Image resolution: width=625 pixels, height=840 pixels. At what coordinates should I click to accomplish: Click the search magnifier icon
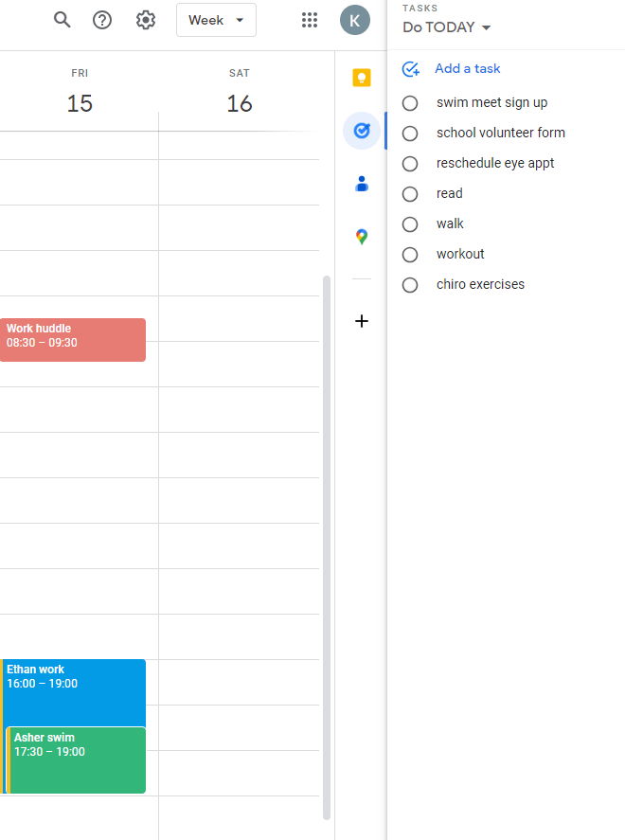point(62,20)
